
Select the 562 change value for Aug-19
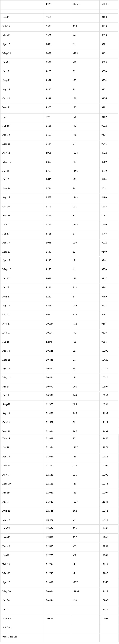coord(75,511)
